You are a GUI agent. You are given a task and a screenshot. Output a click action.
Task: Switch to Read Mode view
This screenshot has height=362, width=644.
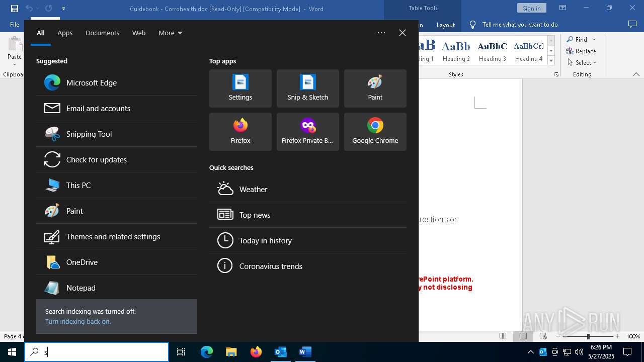coord(503,336)
